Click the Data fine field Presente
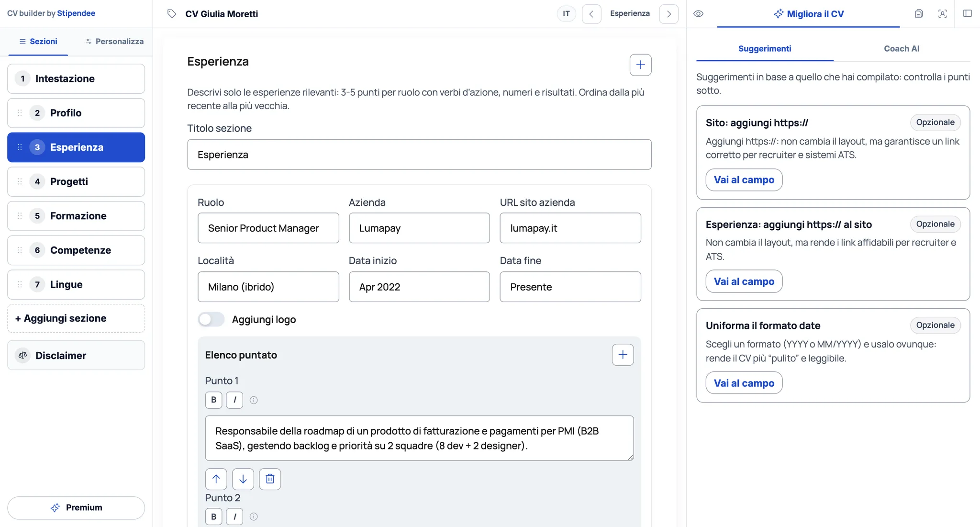The height and width of the screenshot is (527, 980). (570, 287)
